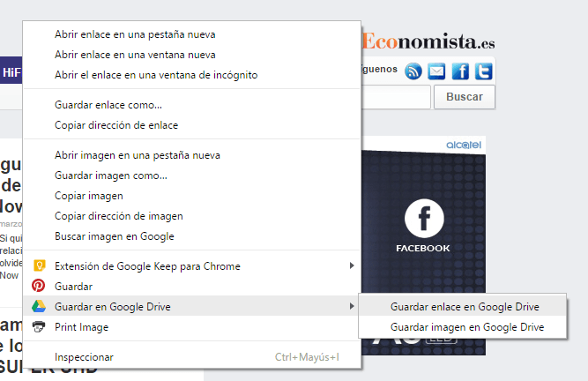Click the Pinterest Guardar icon
Image resolution: width=588 pixels, height=381 pixels.
[x=38, y=286]
